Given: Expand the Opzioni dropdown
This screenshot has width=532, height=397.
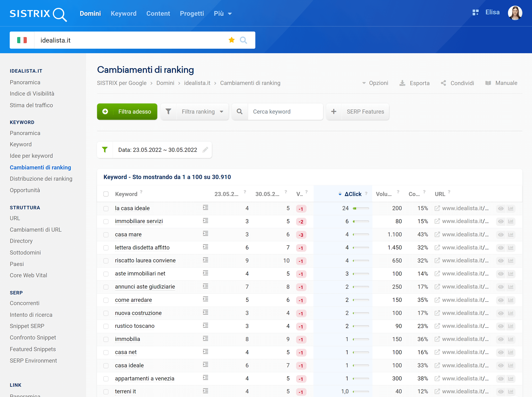Looking at the screenshot, I should [375, 83].
